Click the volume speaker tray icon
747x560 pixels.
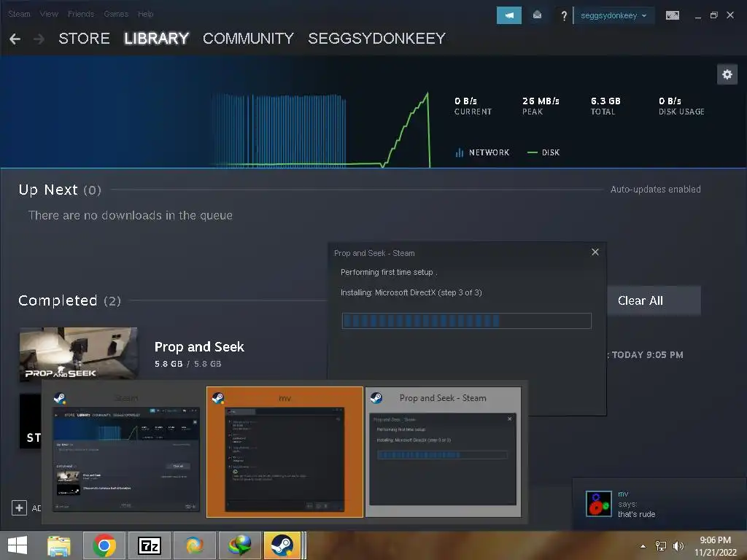point(678,545)
